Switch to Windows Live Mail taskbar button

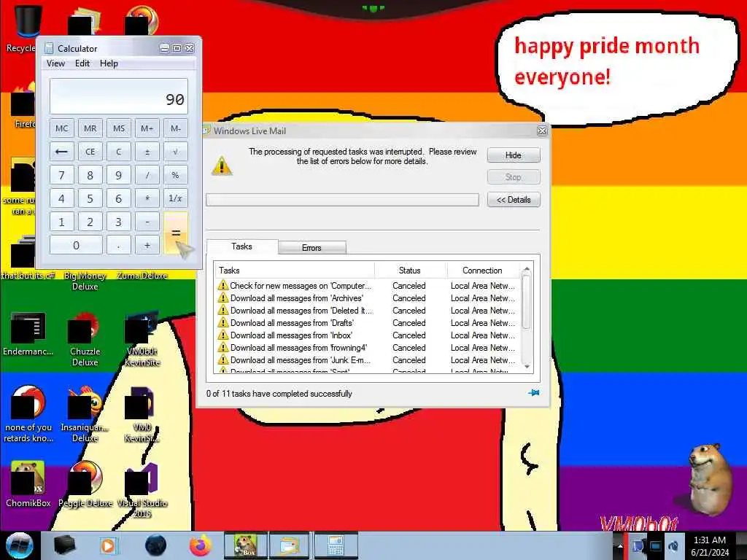[289, 545]
